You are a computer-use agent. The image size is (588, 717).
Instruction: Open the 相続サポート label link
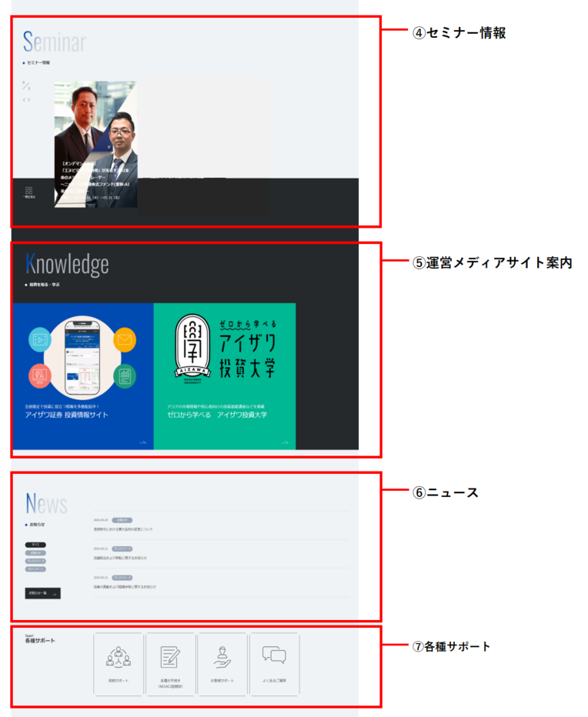(x=119, y=680)
